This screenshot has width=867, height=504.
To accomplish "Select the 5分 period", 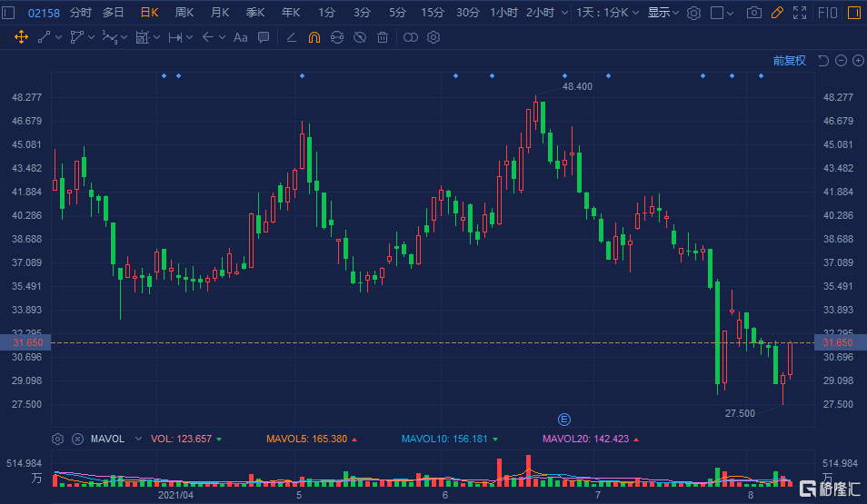I will (397, 12).
